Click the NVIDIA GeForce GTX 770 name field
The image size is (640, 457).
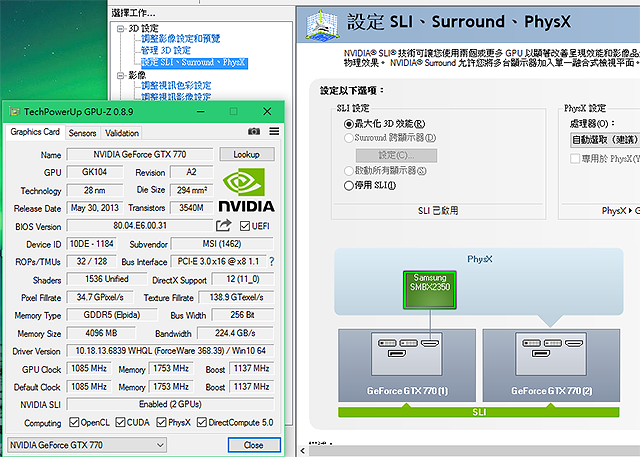(x=140, y=154)
